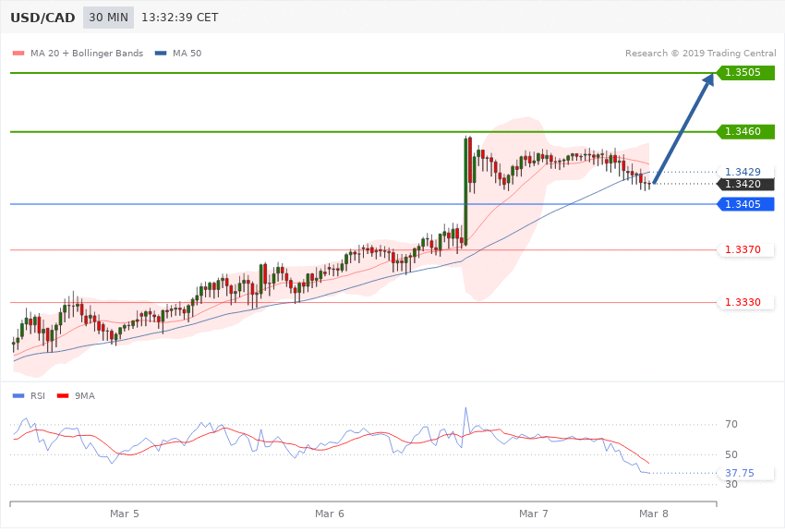The image size is (785, 532).
Task: Click the RSI legend label
Action: tap(38, 396)
